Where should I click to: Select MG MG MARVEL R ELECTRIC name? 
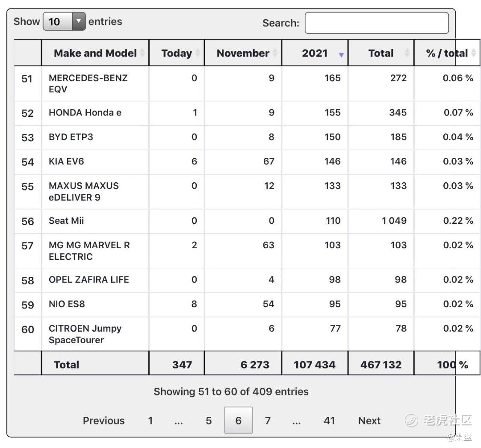click(x=89, y=251)
